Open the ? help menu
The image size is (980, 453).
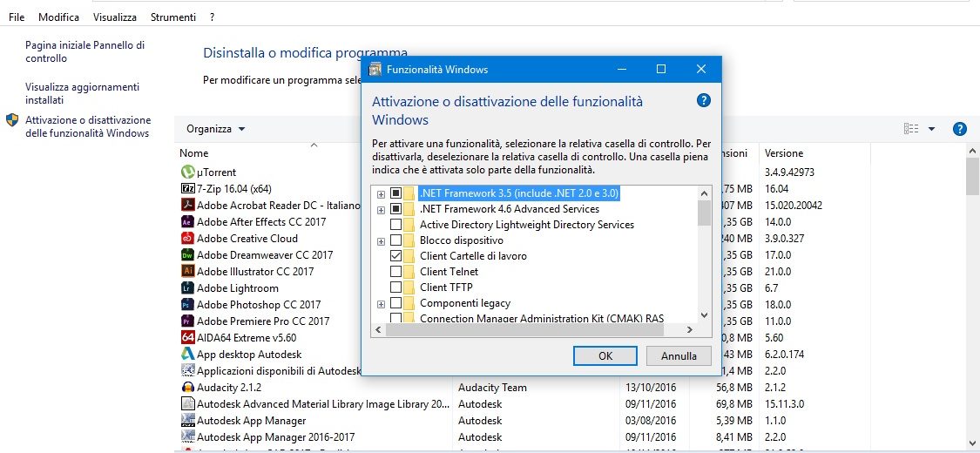pos(213,17)
